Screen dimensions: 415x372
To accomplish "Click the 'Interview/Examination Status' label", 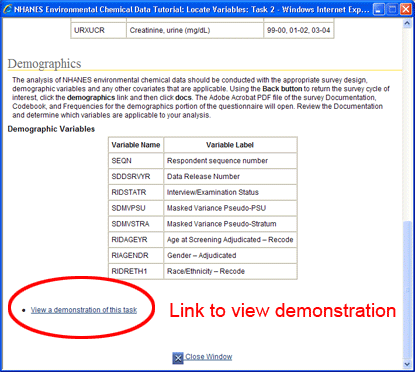I will (x=213, y=192).
